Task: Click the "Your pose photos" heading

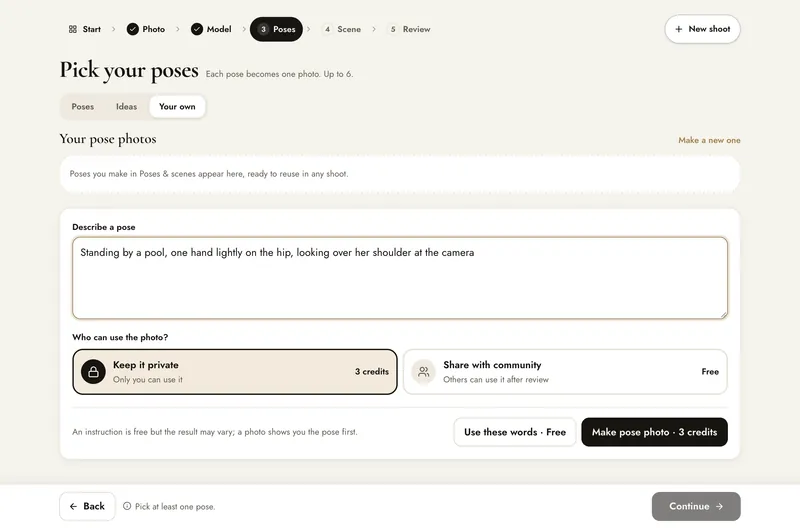Action: tap(108, 139)
